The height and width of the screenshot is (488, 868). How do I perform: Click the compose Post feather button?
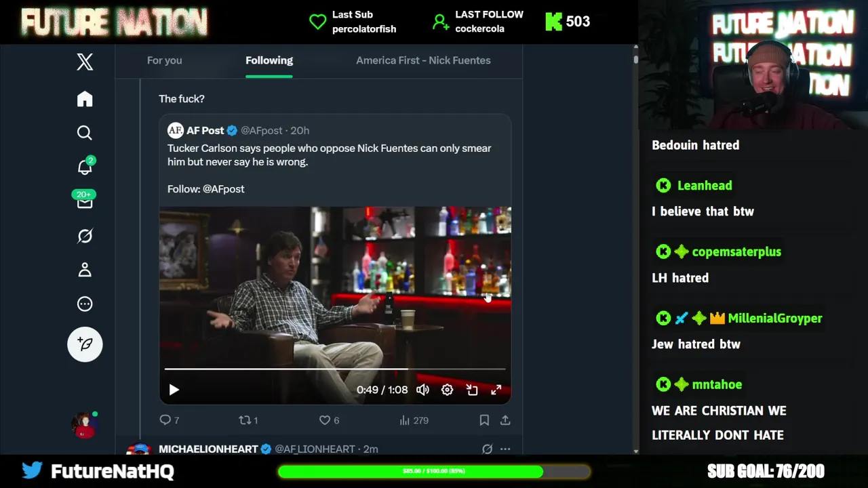(85, 344)
